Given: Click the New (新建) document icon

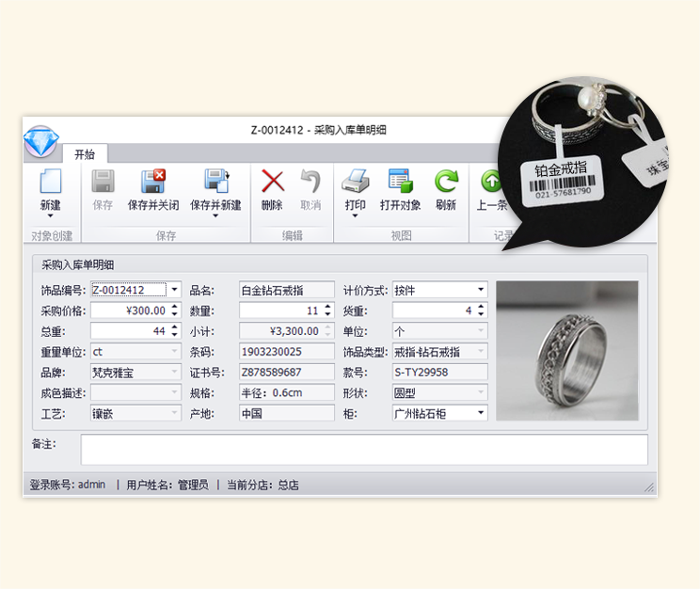Looking at the screenshot, I should [x=50, y=183].
